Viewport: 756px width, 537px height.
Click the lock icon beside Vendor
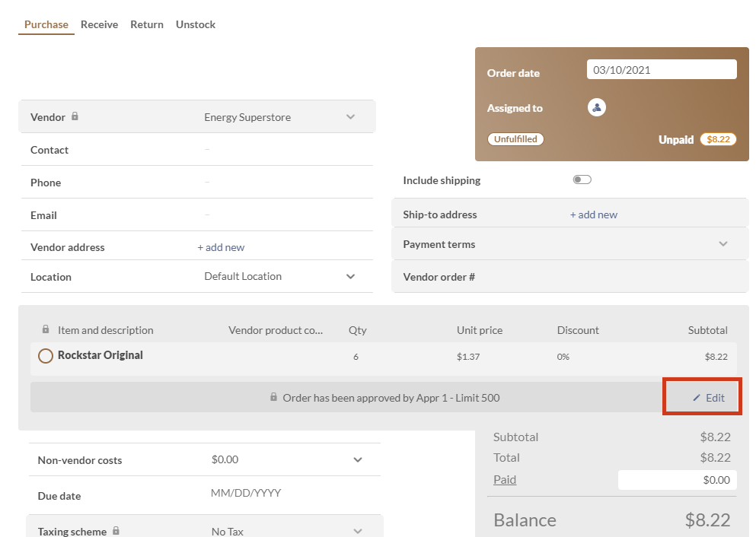[x=75, y=116]
